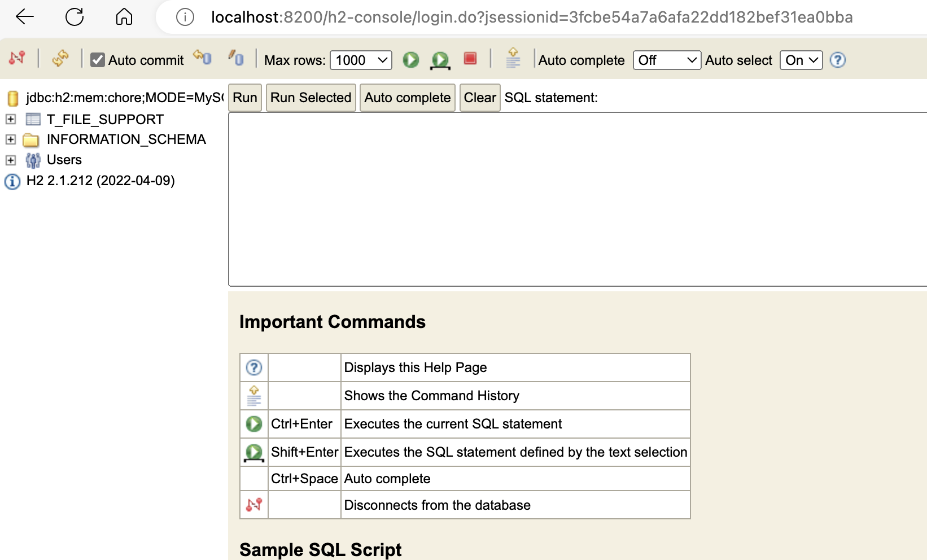The image size is (927, 560).
Task: Open the Max rows dropdown
Action: [361, 60]
